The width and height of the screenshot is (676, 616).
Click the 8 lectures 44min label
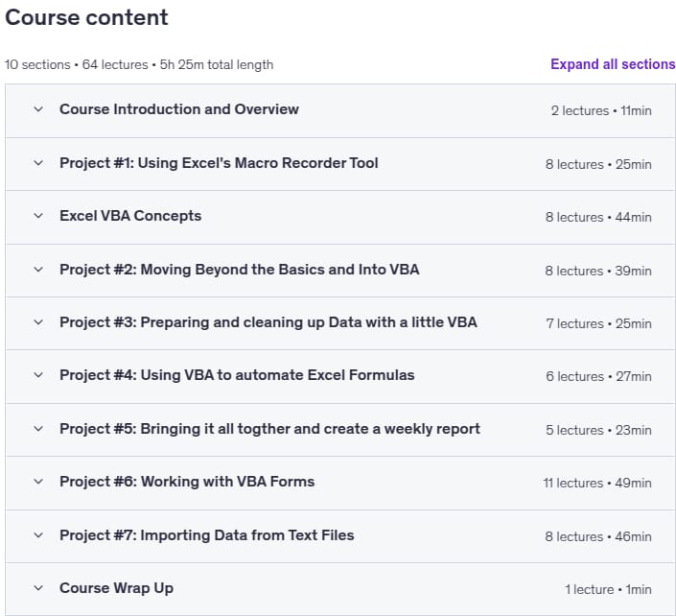598,218
